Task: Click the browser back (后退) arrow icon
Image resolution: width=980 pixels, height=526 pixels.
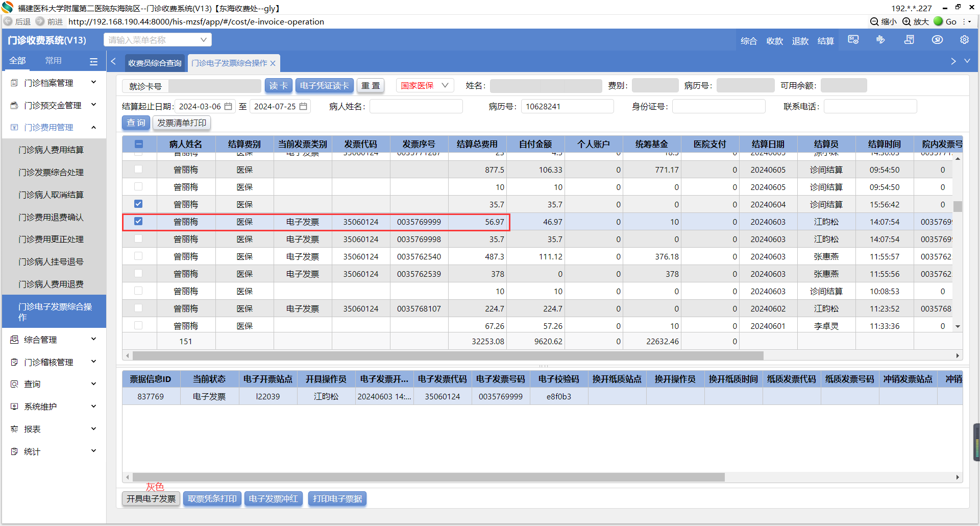Action: (x=8, y=21)
